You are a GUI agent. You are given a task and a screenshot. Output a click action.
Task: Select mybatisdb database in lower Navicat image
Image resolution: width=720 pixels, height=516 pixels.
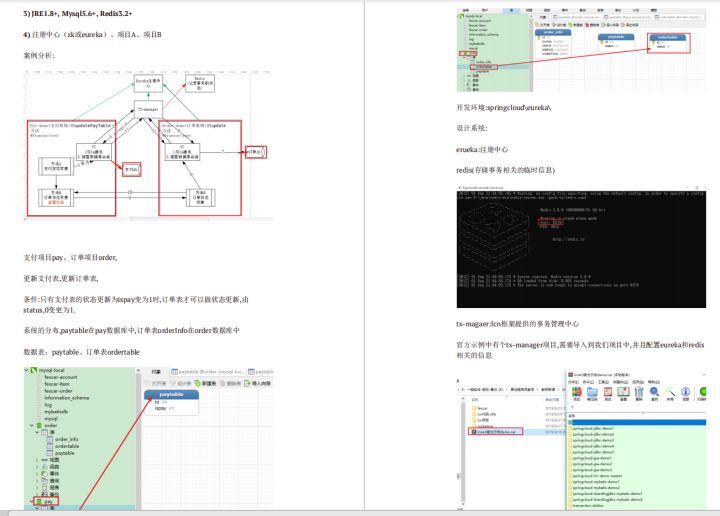click(56, 412)
